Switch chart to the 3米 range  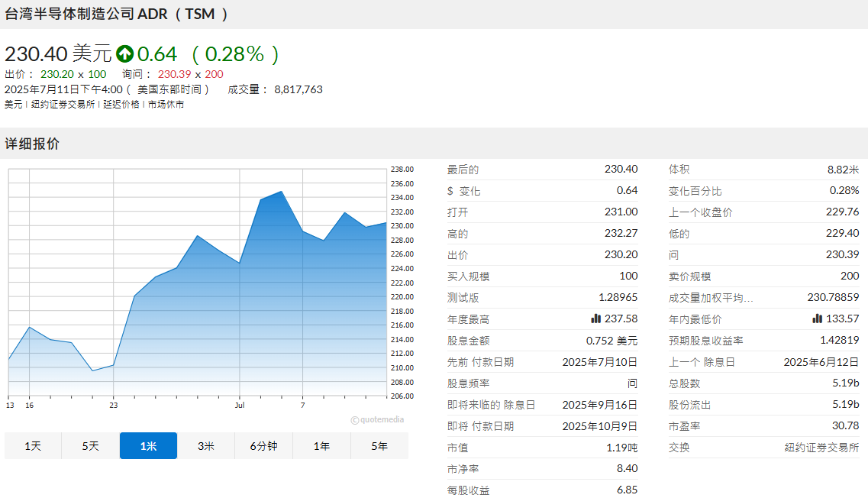coord(206,446)
